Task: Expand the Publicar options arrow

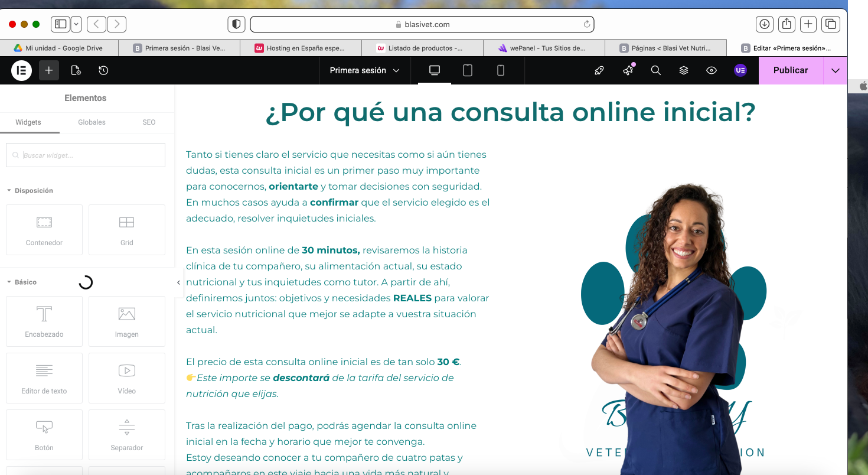Action: click(835, 70)
